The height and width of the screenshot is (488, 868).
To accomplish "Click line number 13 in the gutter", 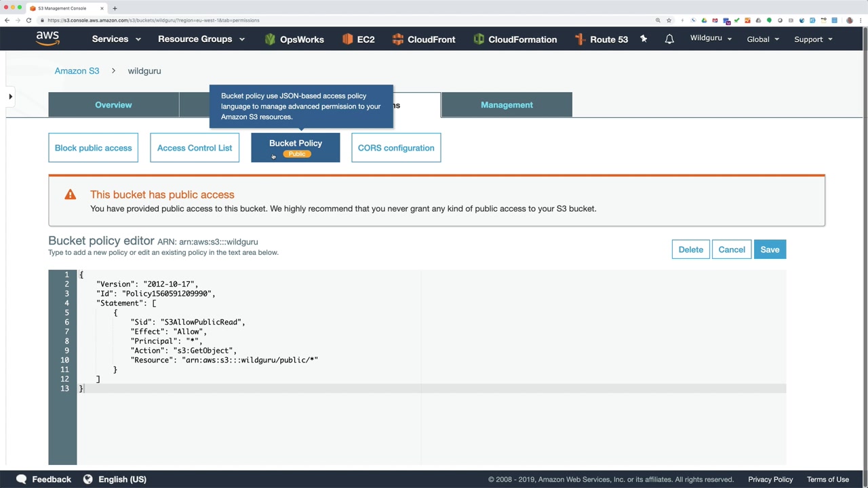I will pos(64,388).
